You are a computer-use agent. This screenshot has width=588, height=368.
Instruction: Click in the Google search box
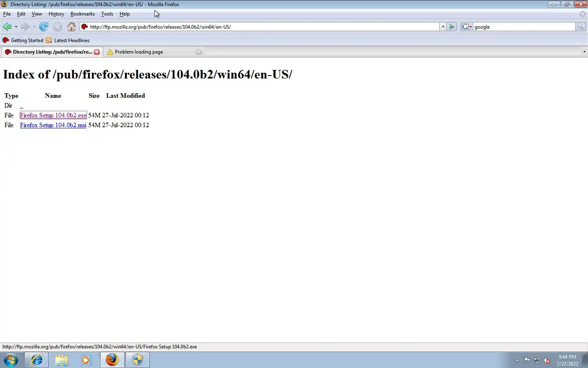(x=524, y=27)
